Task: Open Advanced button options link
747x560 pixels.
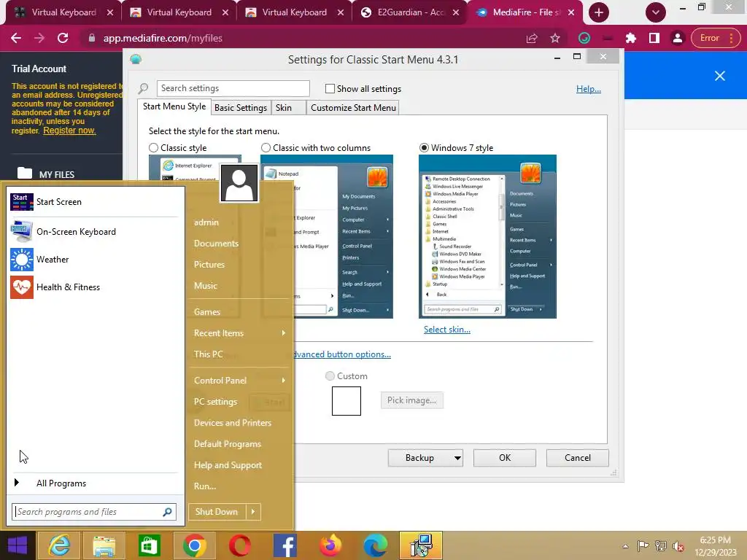Action: tap(343, 354)
